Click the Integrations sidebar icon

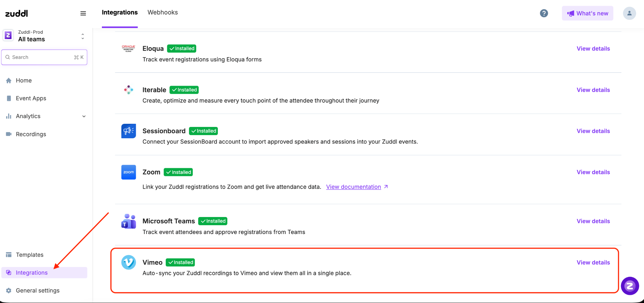(x=9, y=273)
